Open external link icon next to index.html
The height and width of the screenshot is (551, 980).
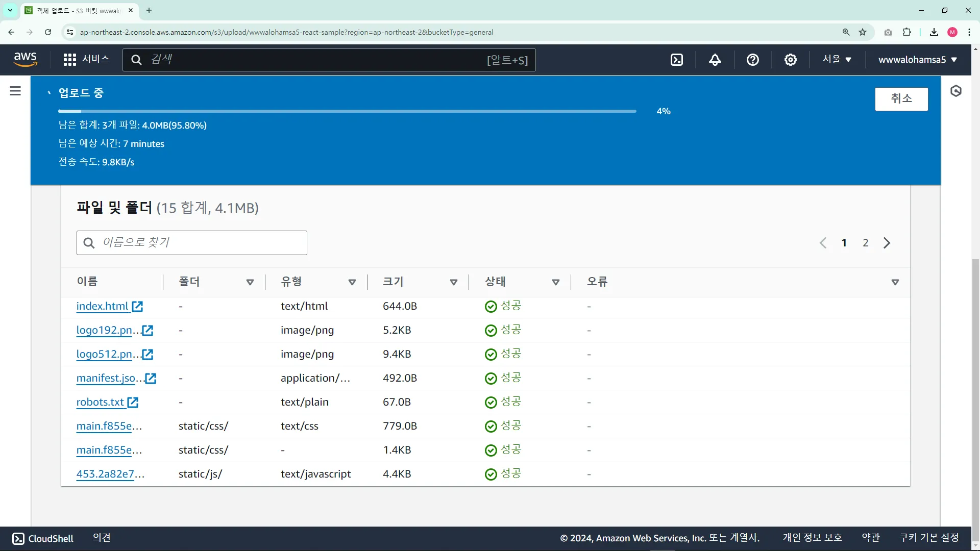click(137, 307)
